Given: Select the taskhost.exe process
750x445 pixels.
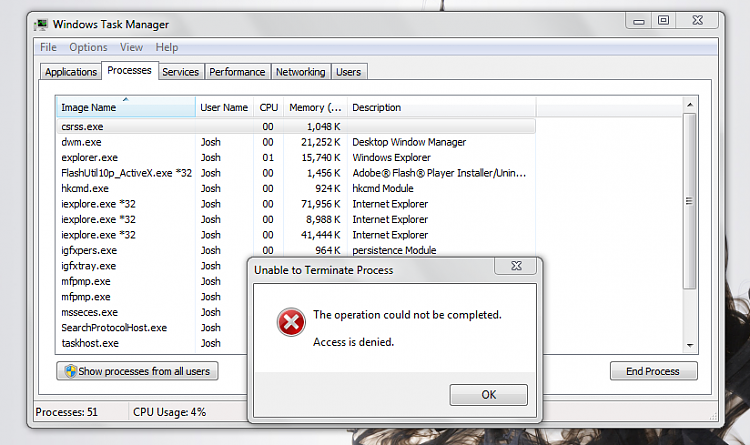Looking at the screenshot, I should (x=90, y=343).
